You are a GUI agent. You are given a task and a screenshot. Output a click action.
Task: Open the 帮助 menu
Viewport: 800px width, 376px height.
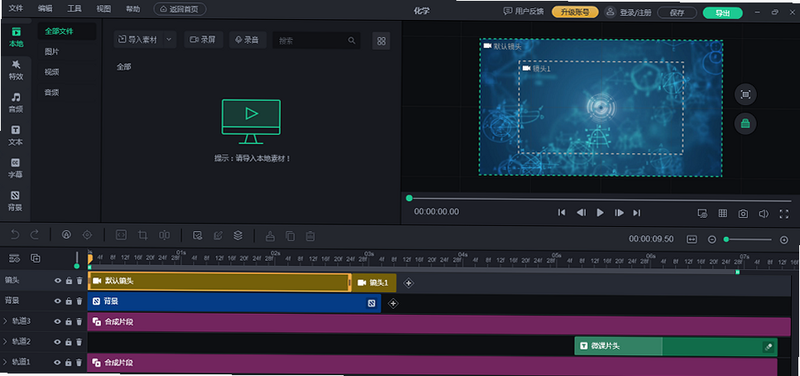coord(133,9)
